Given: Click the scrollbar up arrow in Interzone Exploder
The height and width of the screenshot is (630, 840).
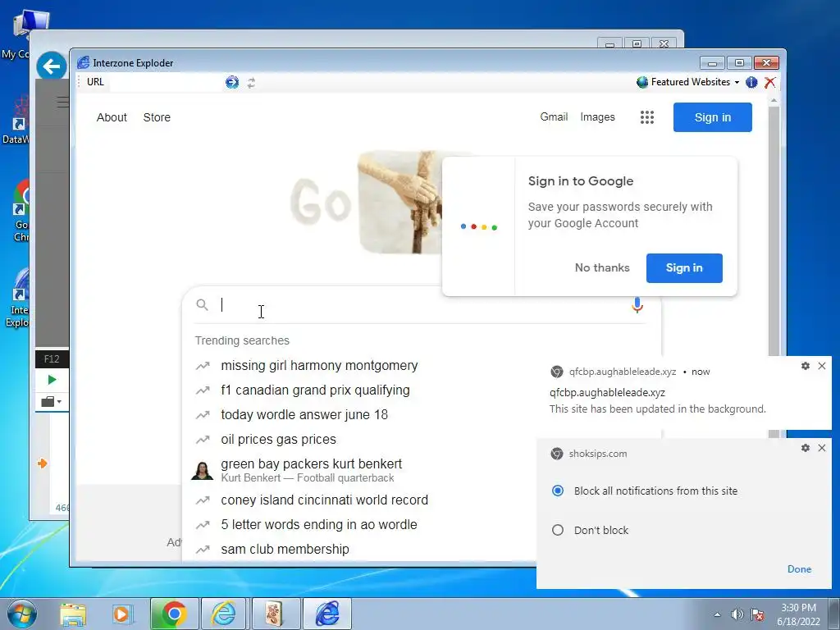Looking at the screenshot, I should pyautogui.click(x=773, y=100).
